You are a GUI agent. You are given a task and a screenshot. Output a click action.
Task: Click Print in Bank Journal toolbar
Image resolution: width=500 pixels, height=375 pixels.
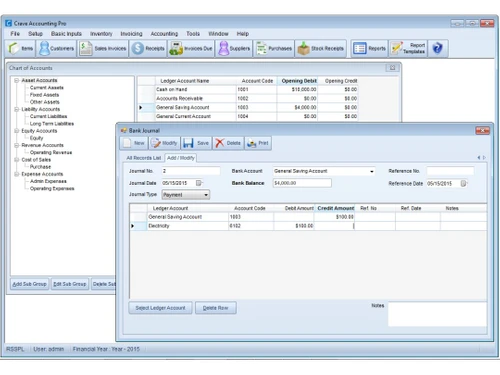coord(258,143)
